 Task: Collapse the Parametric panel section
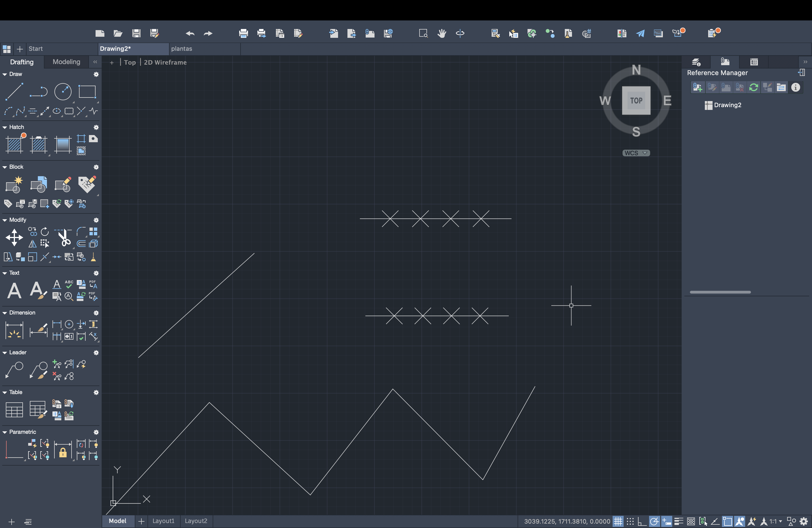pyautogui.click(x=5, y=432)
